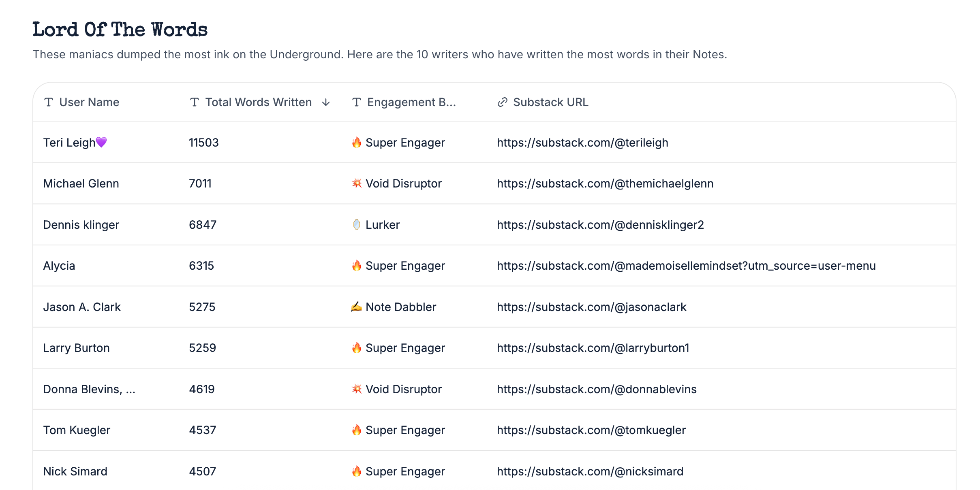Open the substack.com/@larryburton1 link
980x490 pixels.
[593, 348]
